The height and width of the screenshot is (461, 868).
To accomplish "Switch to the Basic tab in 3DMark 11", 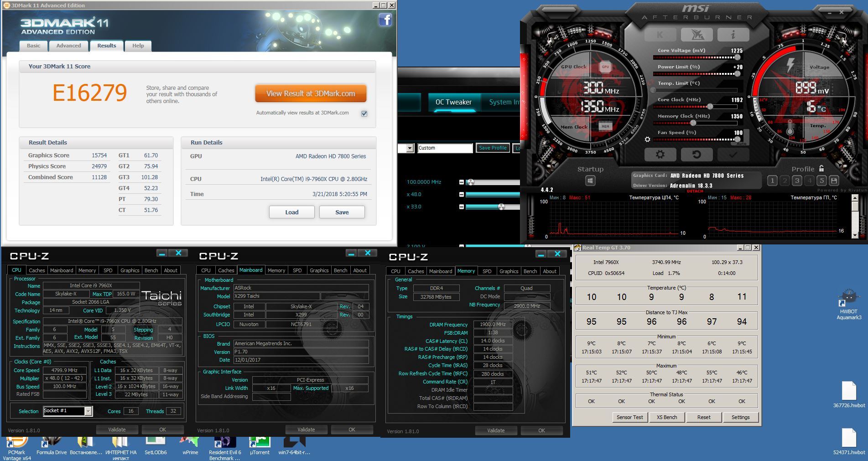I will coord(33,46).
